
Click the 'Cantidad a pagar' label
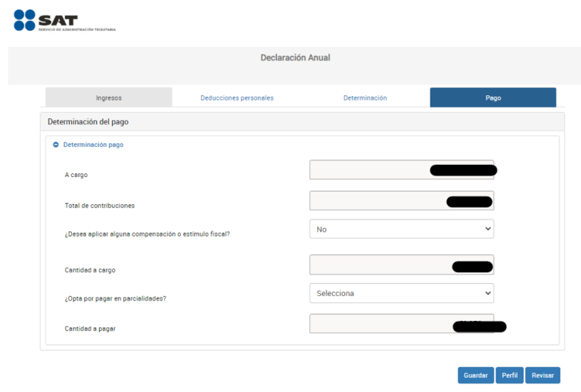90,328
